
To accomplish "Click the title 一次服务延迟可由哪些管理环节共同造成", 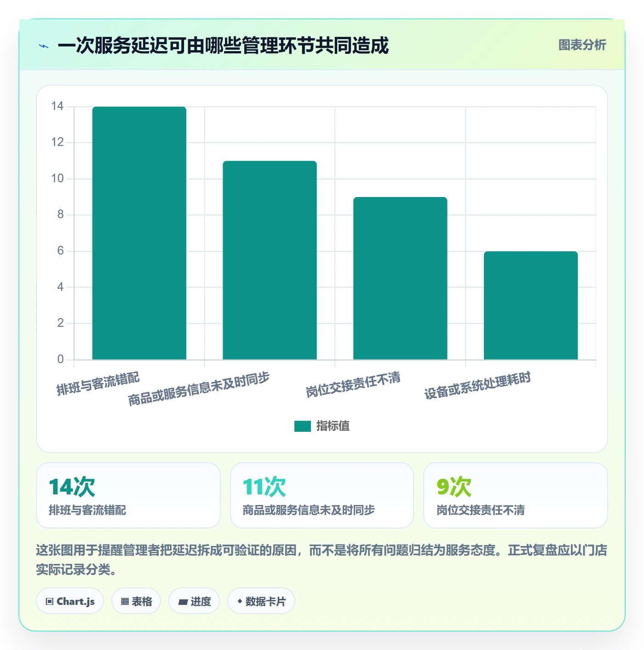I will click(x=223, y=46).
